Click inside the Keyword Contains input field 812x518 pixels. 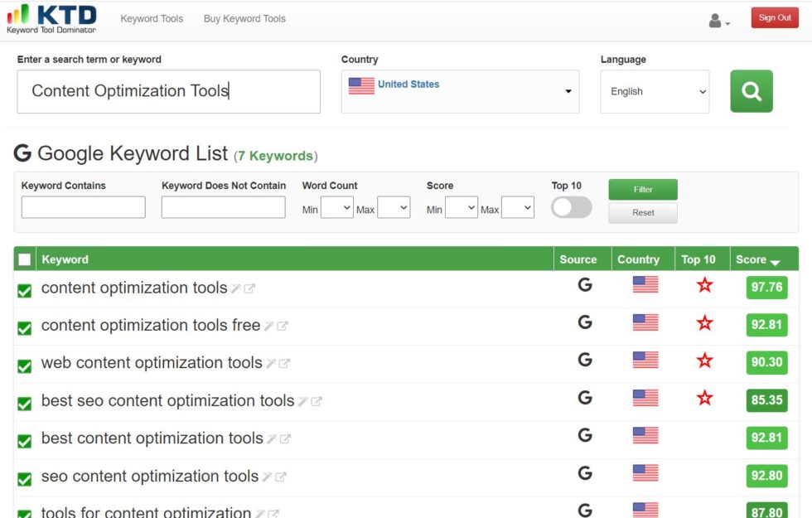(83, 207)
